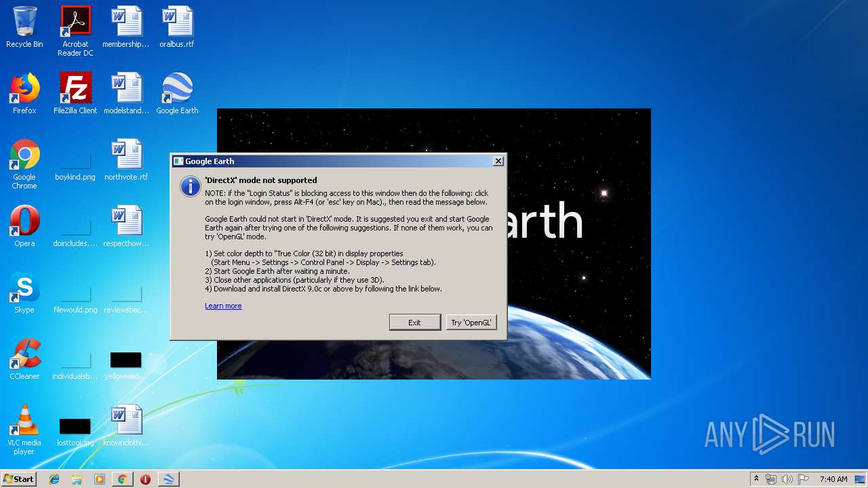Select the oralbus.rtf file icon
The height and width of the screenshot is (488, 868).
click(177, 27)
